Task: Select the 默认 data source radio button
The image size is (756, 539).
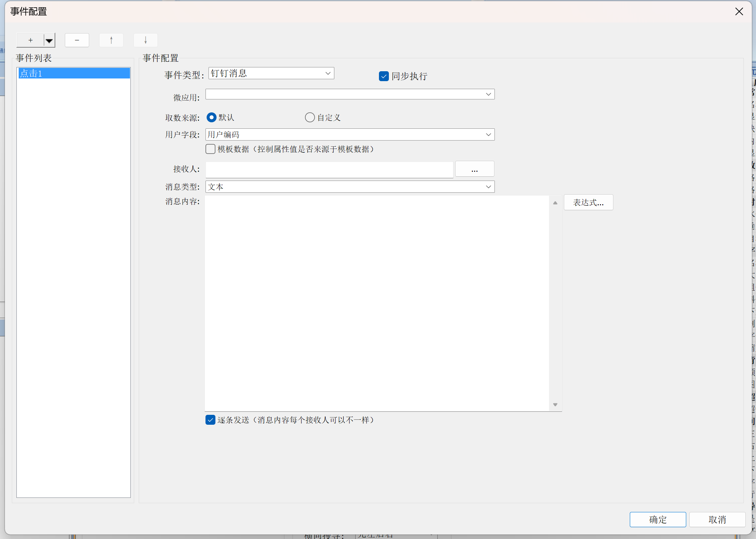Action: 211,117
